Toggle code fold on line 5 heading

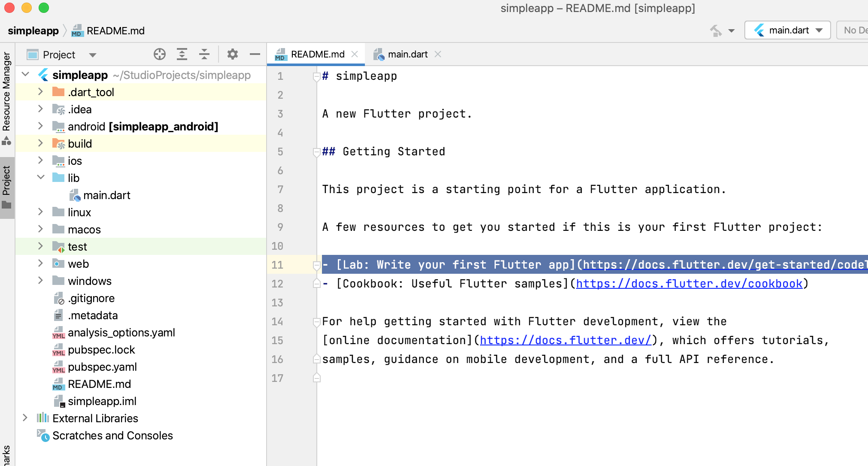(317, 152)
